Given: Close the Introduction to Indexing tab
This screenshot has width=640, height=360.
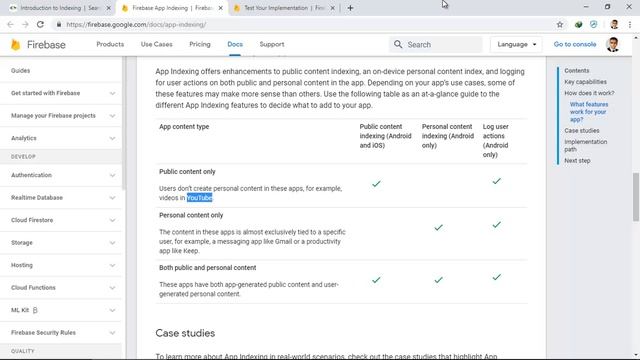Looking at the screenshot, I should 109,8.
